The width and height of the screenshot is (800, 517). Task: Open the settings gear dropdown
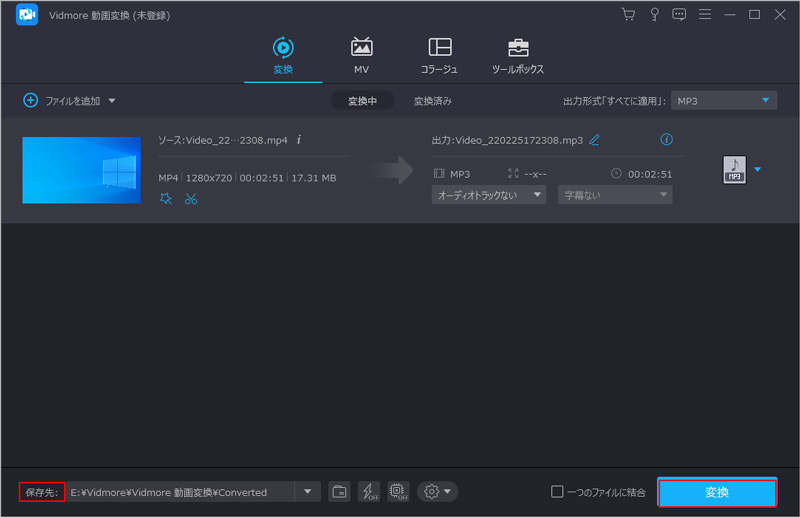click(x=437, y=492)
